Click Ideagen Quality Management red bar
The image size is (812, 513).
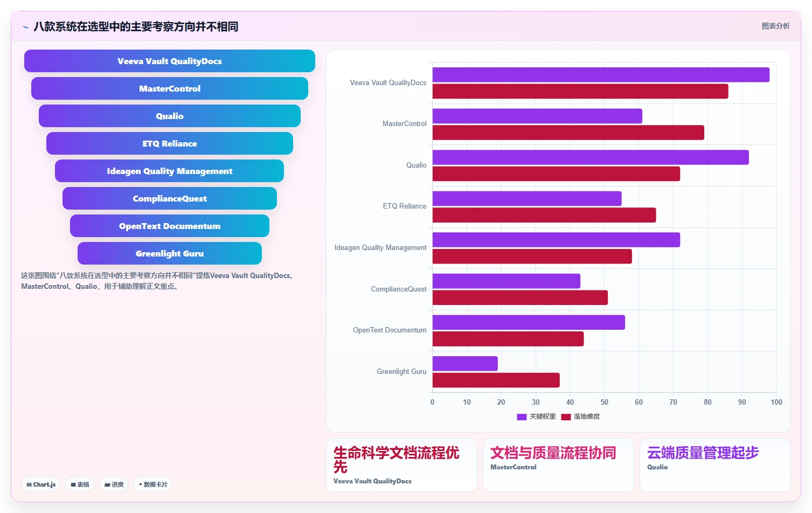[x=532, y=256]
